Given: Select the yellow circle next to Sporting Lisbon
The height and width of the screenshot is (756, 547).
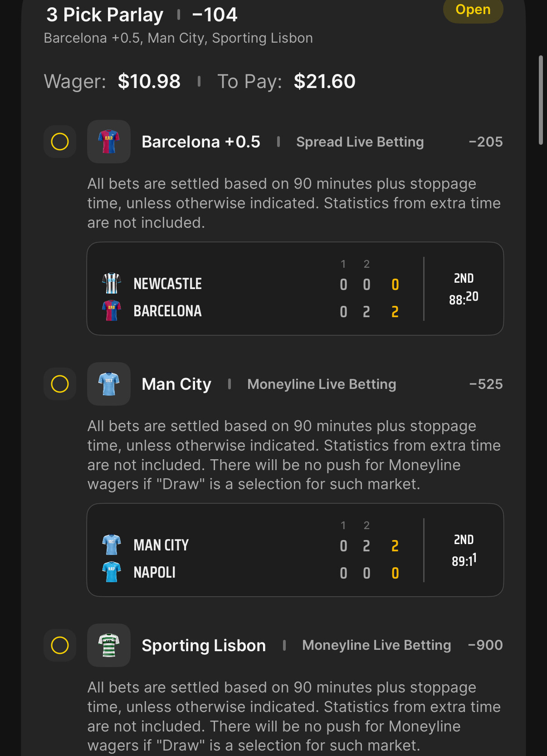Looking at the screenshot, I should pos(60,645).
